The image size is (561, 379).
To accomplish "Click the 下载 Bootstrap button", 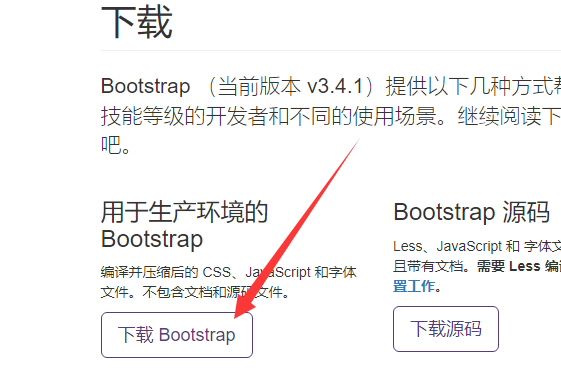I will click(177, 335).
